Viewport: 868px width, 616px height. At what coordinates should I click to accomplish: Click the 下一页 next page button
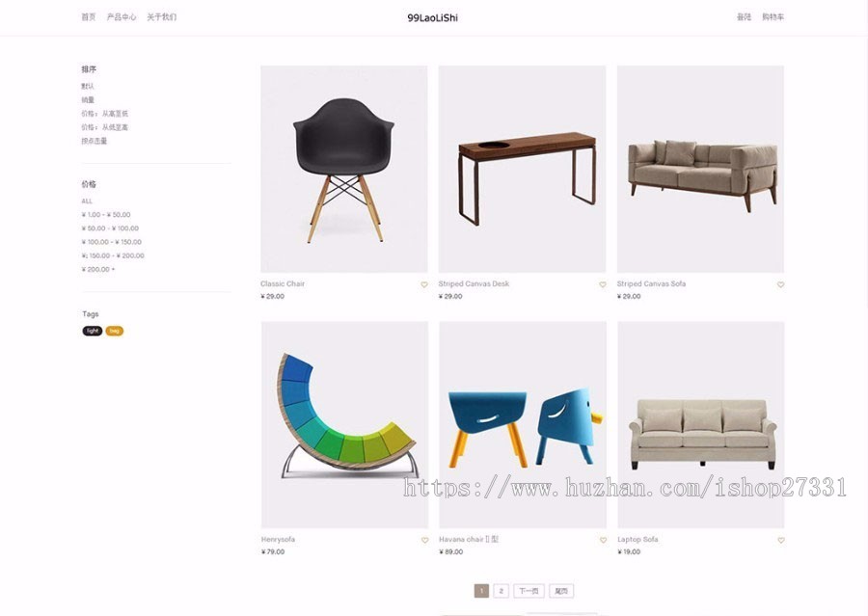pos(529,591)
